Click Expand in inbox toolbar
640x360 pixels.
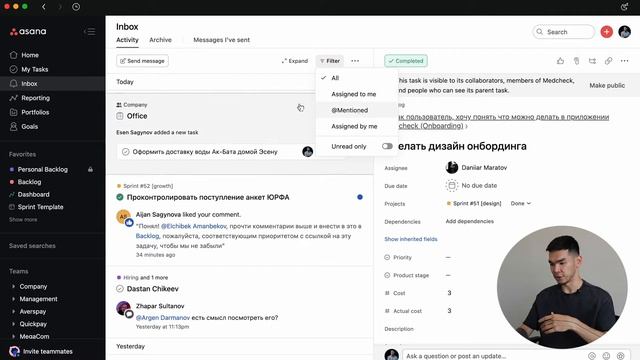[295, 61]
